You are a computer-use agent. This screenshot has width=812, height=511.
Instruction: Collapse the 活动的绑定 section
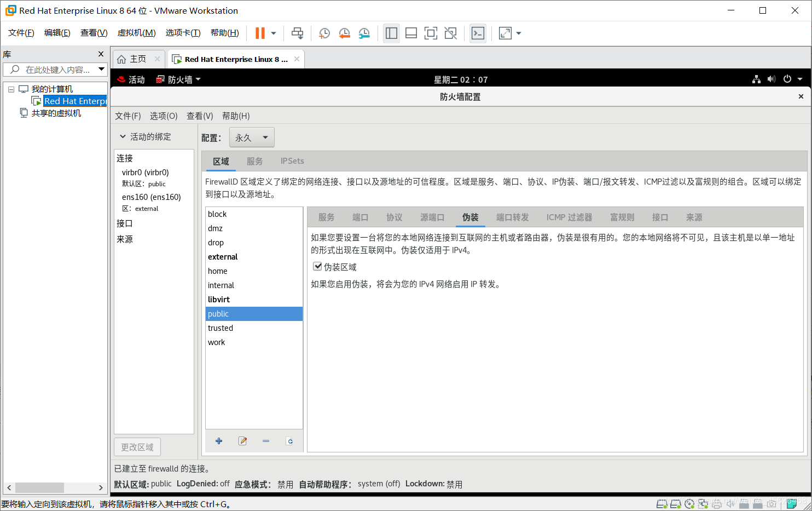point(123,136)
